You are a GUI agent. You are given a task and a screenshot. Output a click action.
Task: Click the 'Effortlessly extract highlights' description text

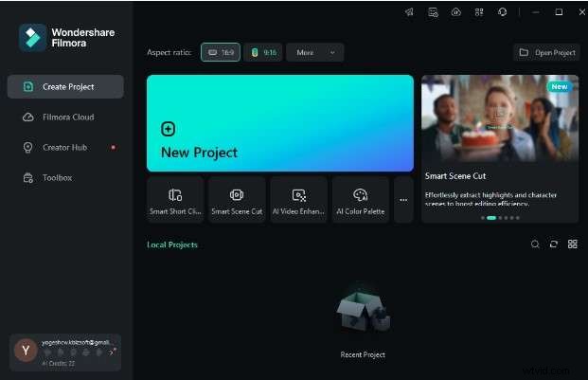click(490, 199)
